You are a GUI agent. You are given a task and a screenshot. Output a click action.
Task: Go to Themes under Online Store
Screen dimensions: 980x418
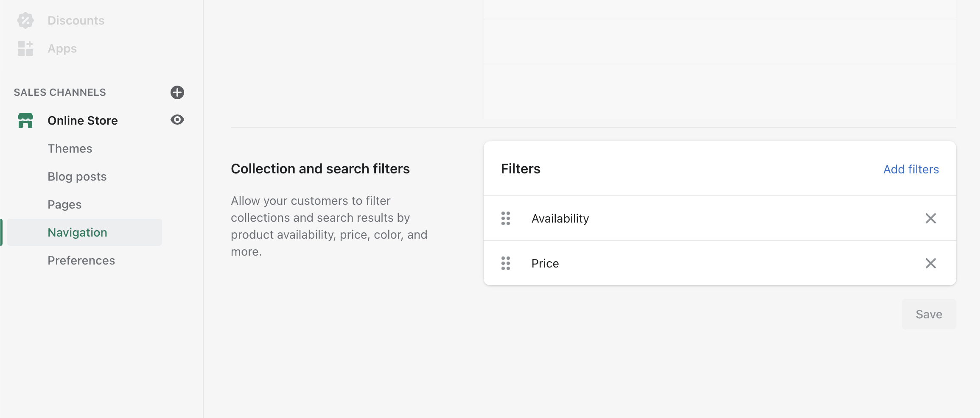click(70, 148)
